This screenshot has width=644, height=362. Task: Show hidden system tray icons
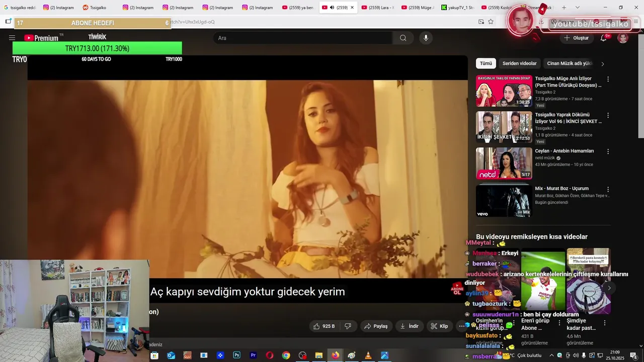coord(551,355)
